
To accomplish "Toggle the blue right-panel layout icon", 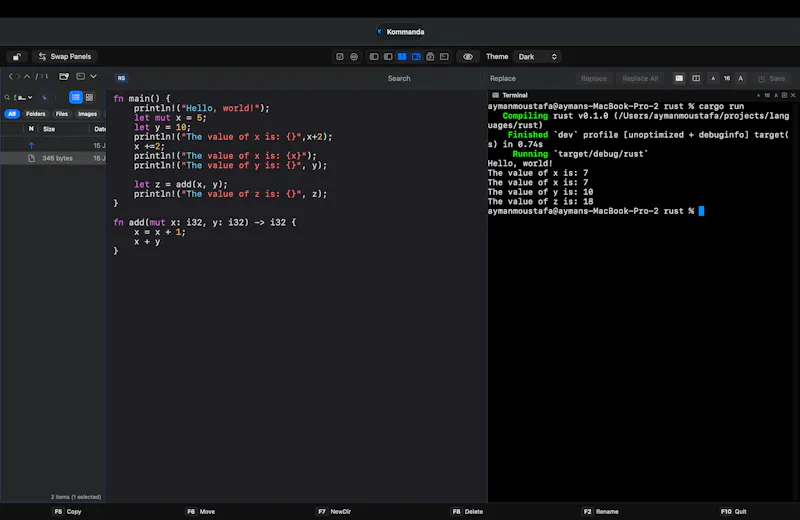I will click(416, 57).
